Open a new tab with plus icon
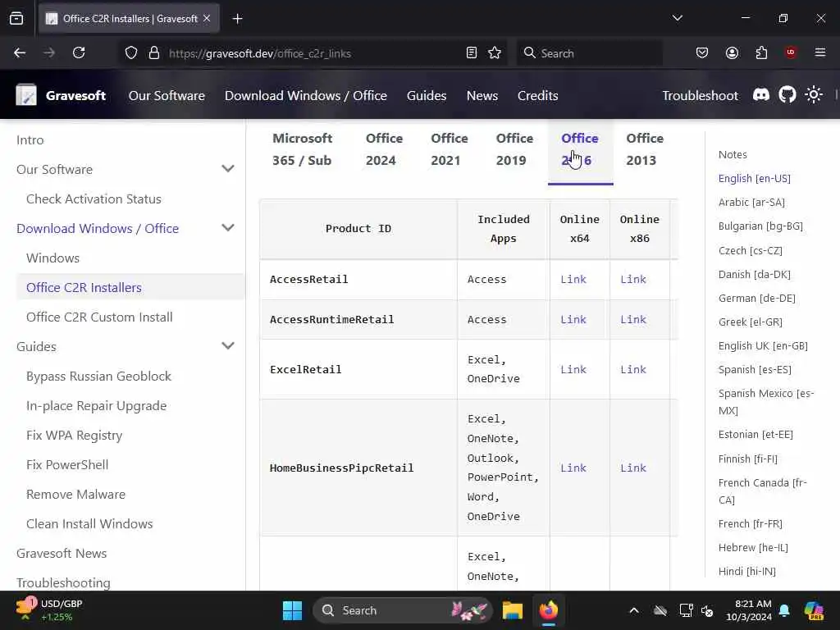This screenshot has height=630, width=840. pyautogui.click(x=237, y=19)
